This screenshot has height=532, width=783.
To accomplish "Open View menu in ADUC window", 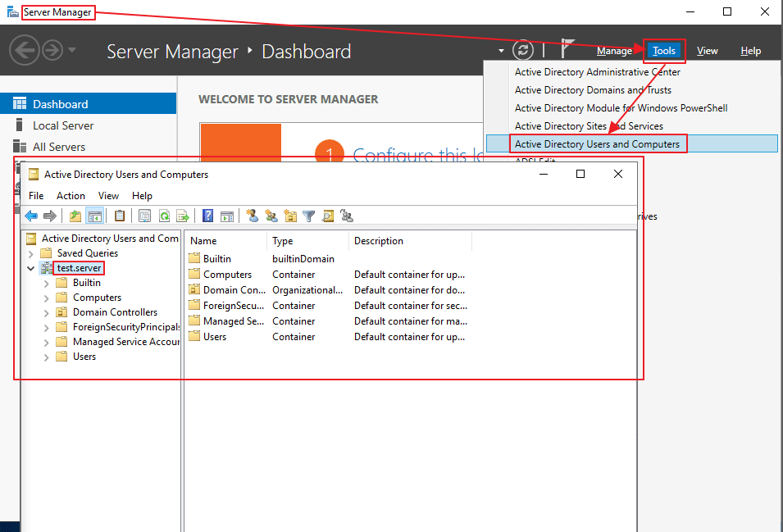I will pyautogui.click(x=108, y=196).
